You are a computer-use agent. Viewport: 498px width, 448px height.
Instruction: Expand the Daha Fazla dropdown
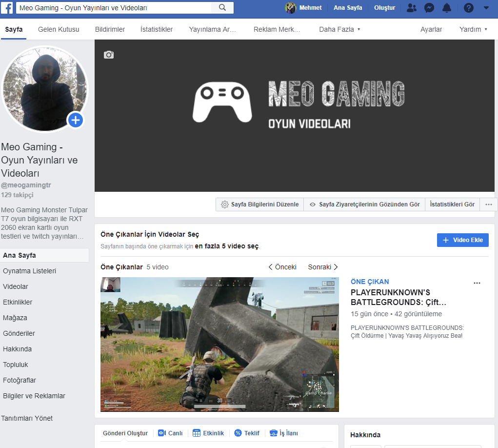tap(339, 29)
